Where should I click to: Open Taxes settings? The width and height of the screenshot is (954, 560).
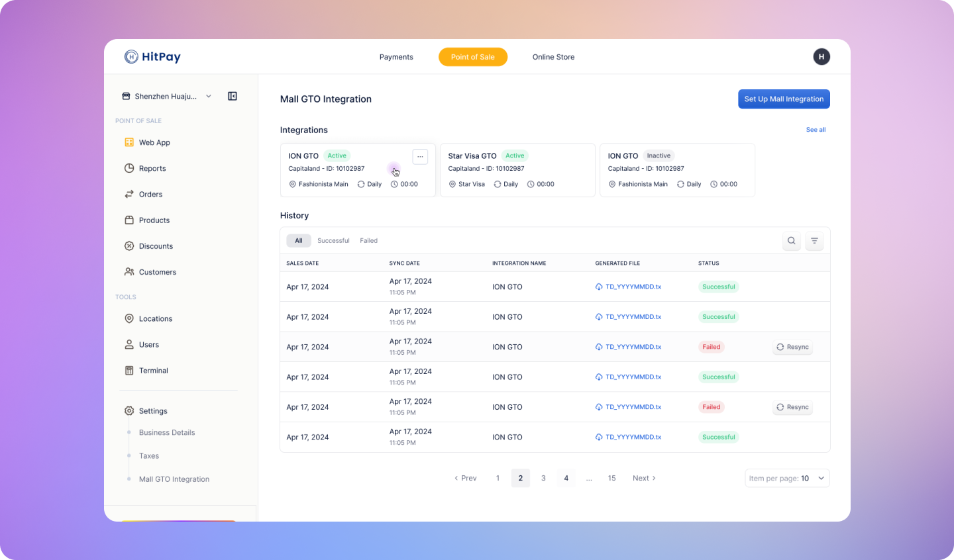pyautogui.click(x=149, y=455)
